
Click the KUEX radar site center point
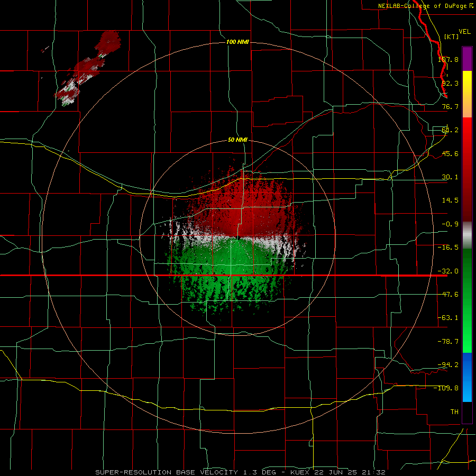(x=239, y=238)
